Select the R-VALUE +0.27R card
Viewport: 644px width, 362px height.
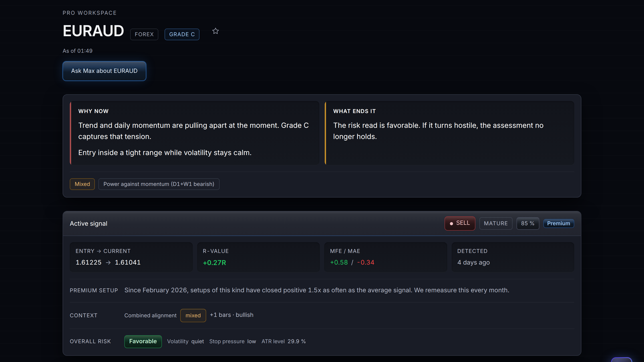tap(258, 257)
